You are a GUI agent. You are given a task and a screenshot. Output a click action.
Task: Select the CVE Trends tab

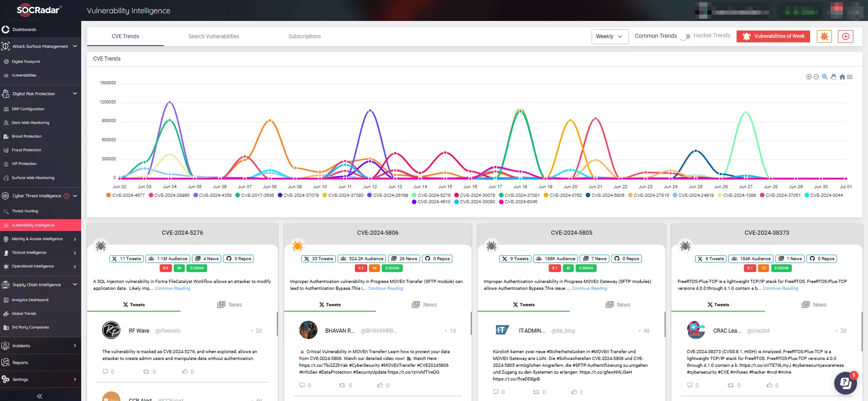tap(125, 36)
